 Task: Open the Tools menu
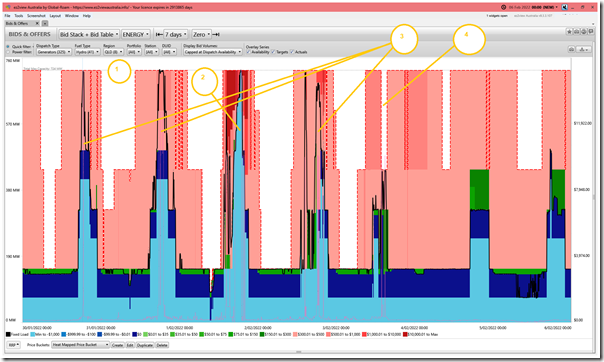[18, 16]
